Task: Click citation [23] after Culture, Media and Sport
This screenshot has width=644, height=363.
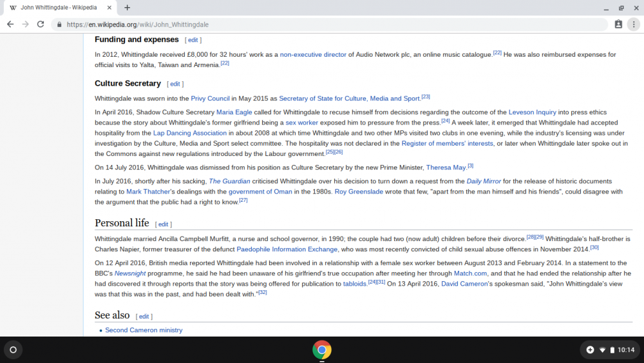Action: 426,97
